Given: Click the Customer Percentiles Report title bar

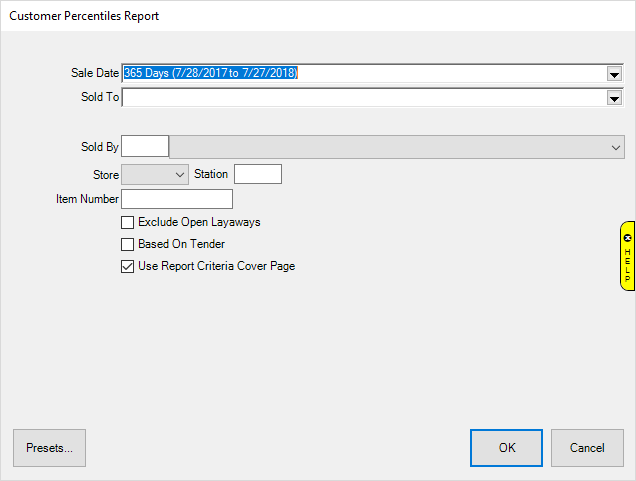Looking at the screenshot, I should coord(300,16).
